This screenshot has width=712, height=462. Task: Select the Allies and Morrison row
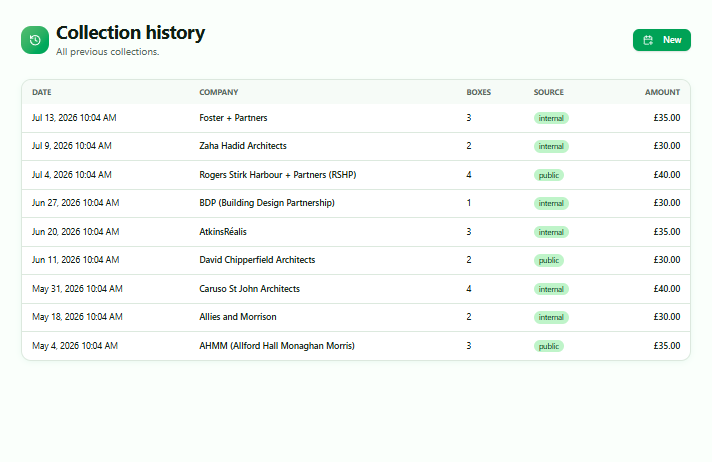[356, 317]
